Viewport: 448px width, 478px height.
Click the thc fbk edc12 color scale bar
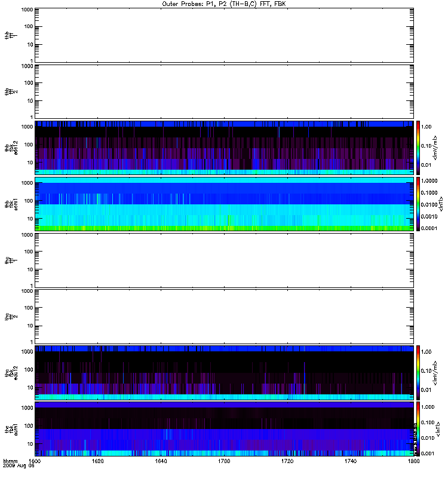point(418,372)
